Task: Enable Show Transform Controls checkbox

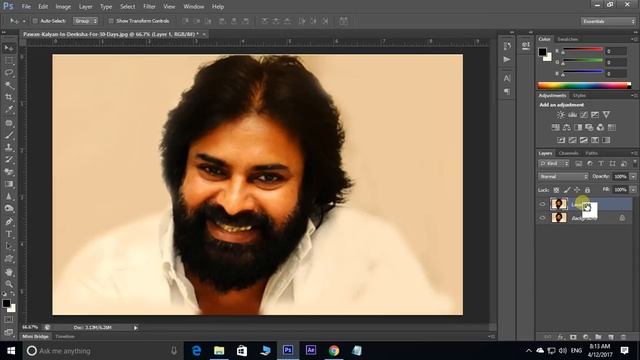Action: 111,21
